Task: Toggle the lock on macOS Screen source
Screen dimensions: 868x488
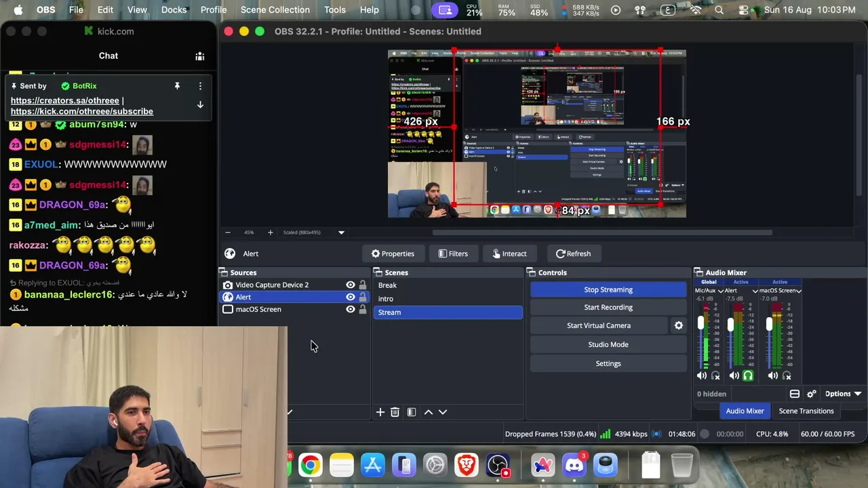Action: coord(363,309)
